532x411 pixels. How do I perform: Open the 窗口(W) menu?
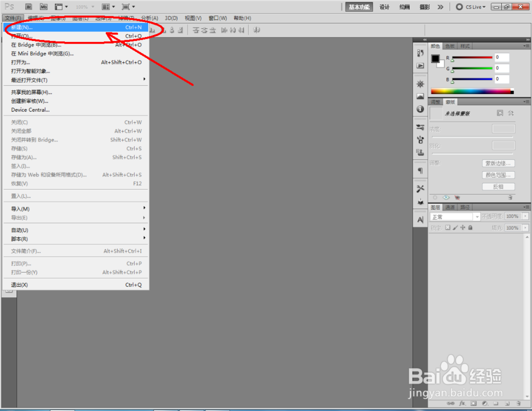coord(218,18)
